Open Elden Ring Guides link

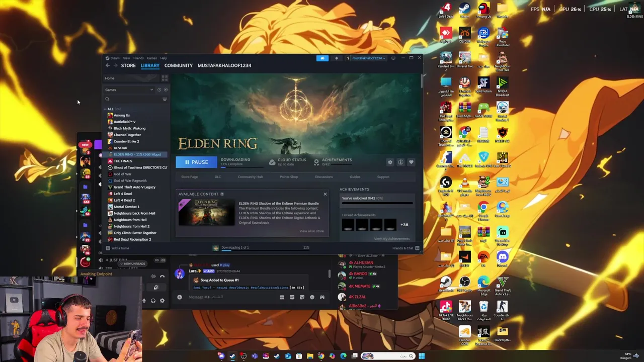355,177
